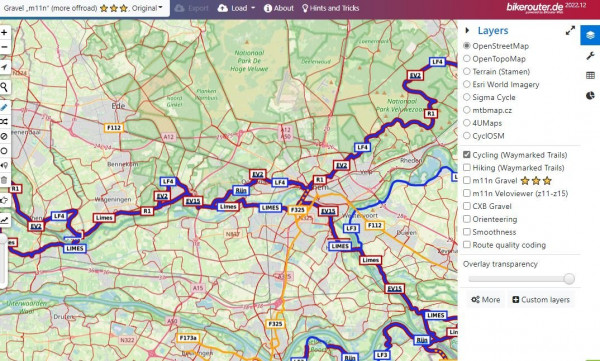The width and height of the screenshot is (600, 361).
Task: Click the Custom layers button
Action: (541, 299)
